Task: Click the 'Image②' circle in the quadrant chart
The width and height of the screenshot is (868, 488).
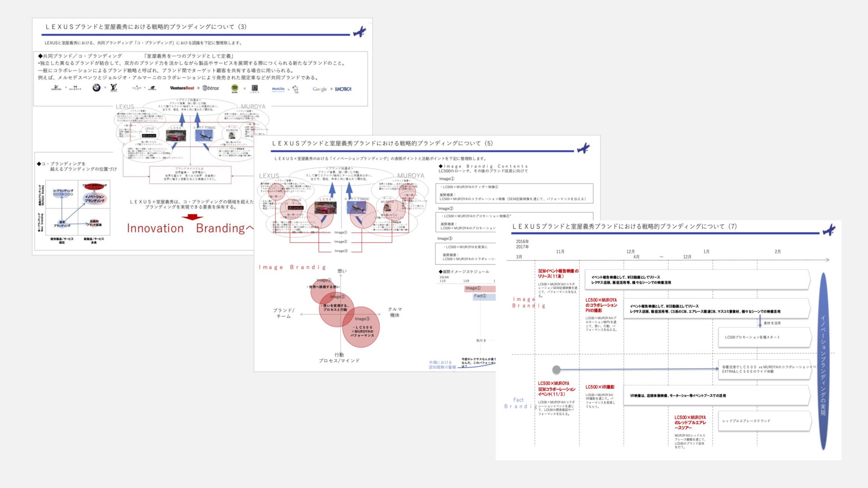Action: tap(336, 310)
